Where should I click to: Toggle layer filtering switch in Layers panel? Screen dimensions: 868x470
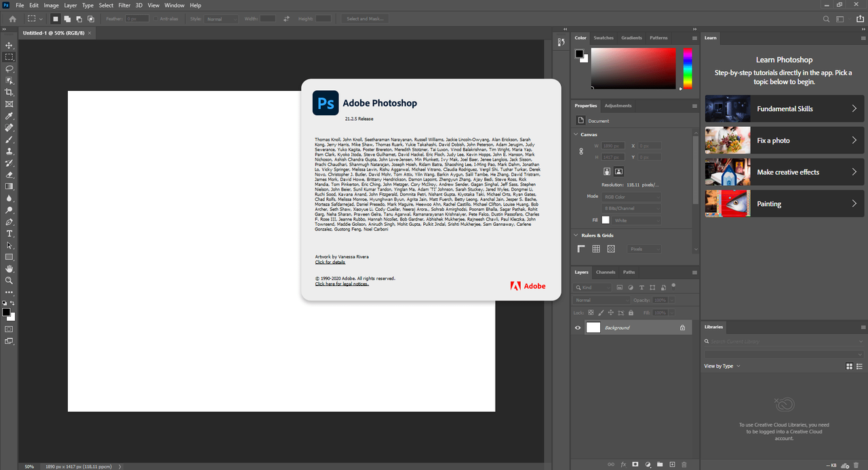tap(674, 286)
